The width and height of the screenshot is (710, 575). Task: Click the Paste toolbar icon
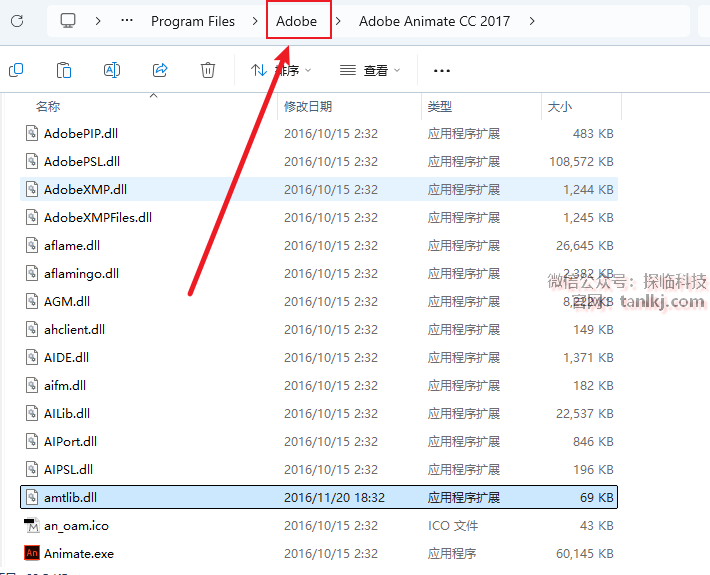pos(64,70)
